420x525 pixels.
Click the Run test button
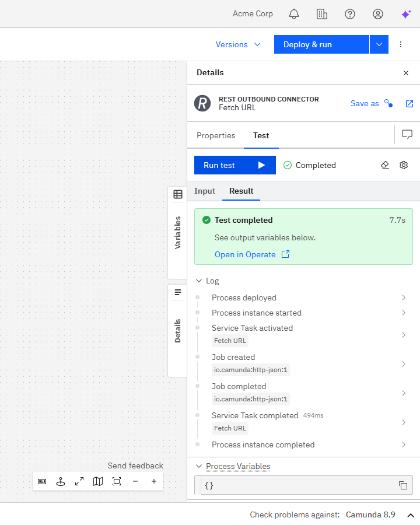[235, 165]
